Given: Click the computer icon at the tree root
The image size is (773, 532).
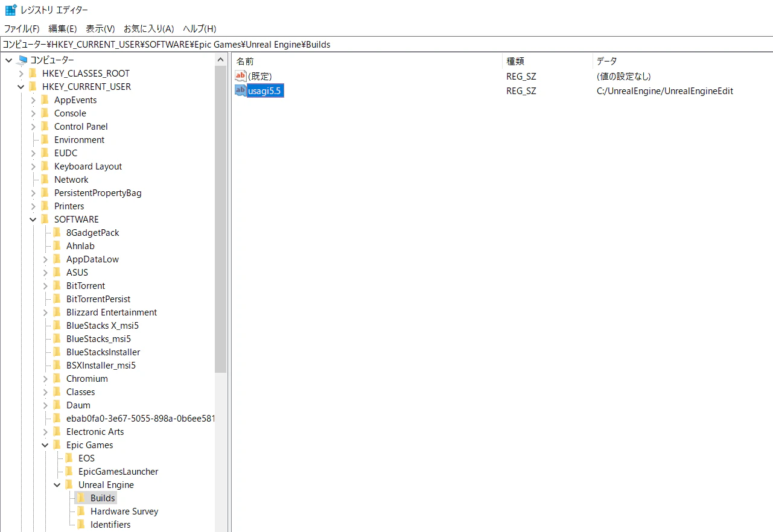Looking at the screenshot, I should tap(23, 60).
